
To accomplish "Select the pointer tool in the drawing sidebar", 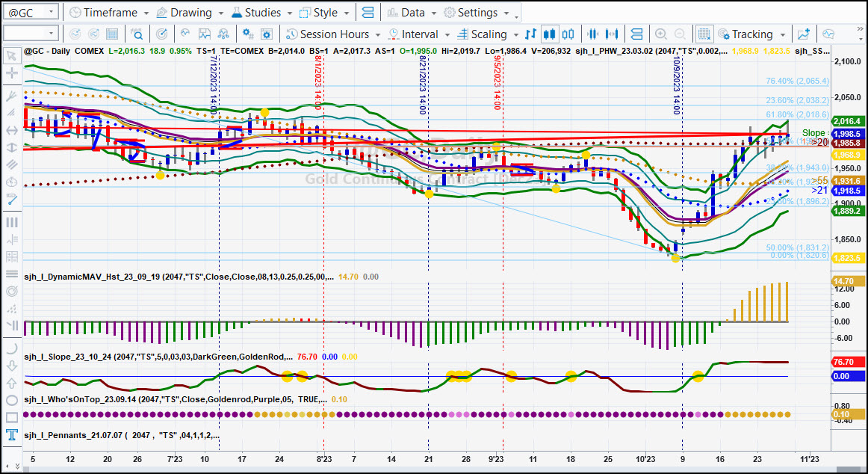I will 11,56.
